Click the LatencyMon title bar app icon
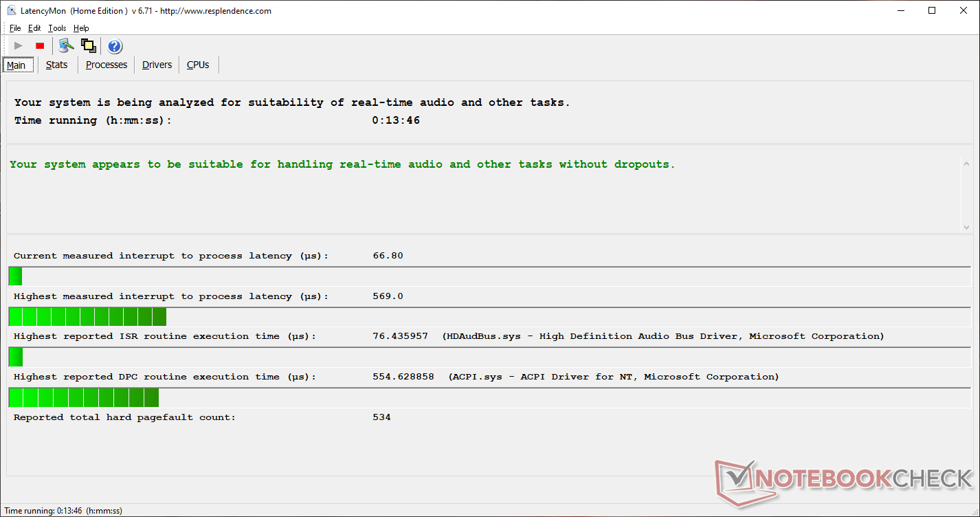Screen dimensions: 980x517 [11, 11]
